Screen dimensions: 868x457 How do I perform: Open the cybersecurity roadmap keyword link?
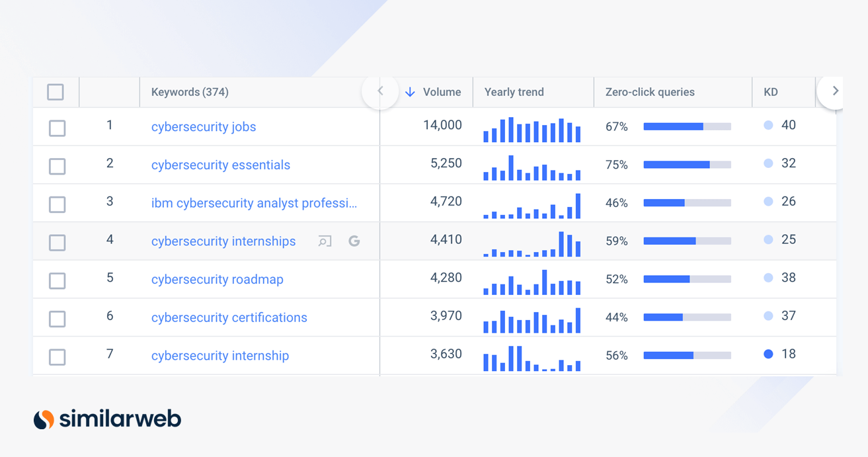pyautogui.click(x=217, y=279)
